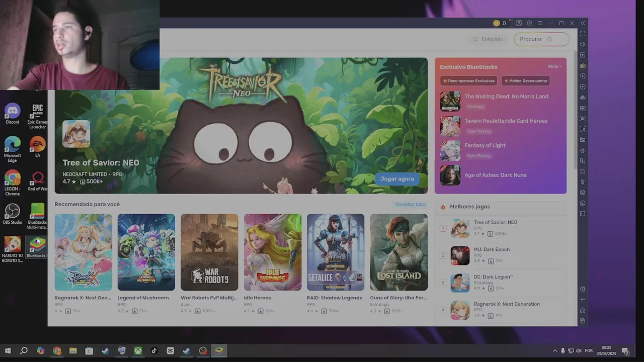Open the BlueStacks coin balance

[500, 23]
